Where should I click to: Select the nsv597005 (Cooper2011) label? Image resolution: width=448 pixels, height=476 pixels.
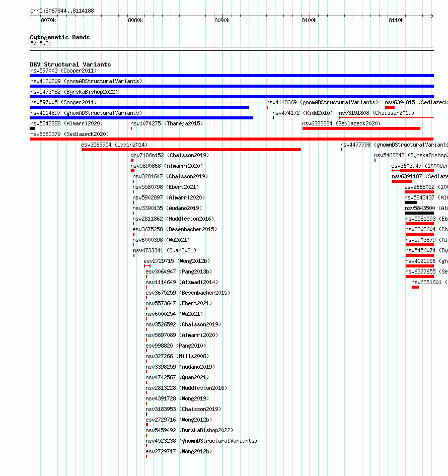click(x=63, y=103)
